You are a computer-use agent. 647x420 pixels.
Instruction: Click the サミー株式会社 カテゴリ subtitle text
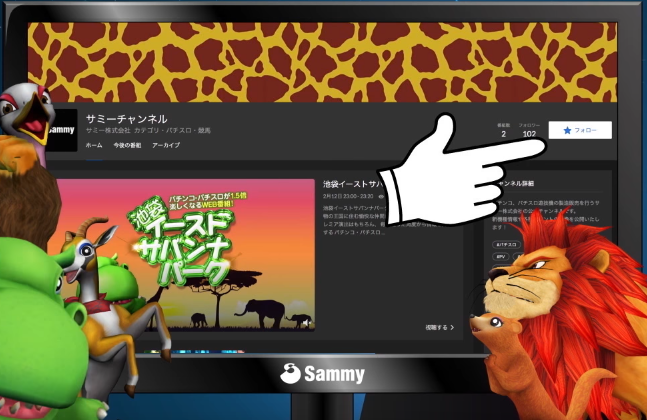148,130
